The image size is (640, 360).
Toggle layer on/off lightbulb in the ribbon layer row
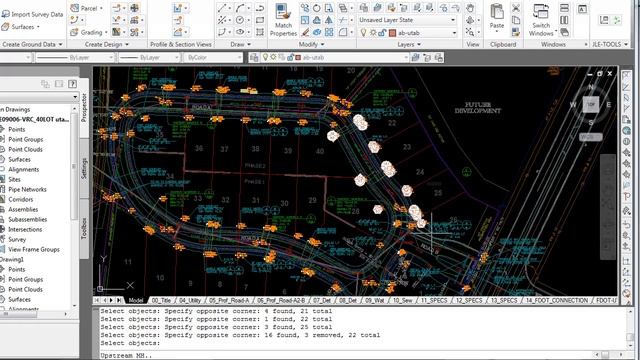363,33
